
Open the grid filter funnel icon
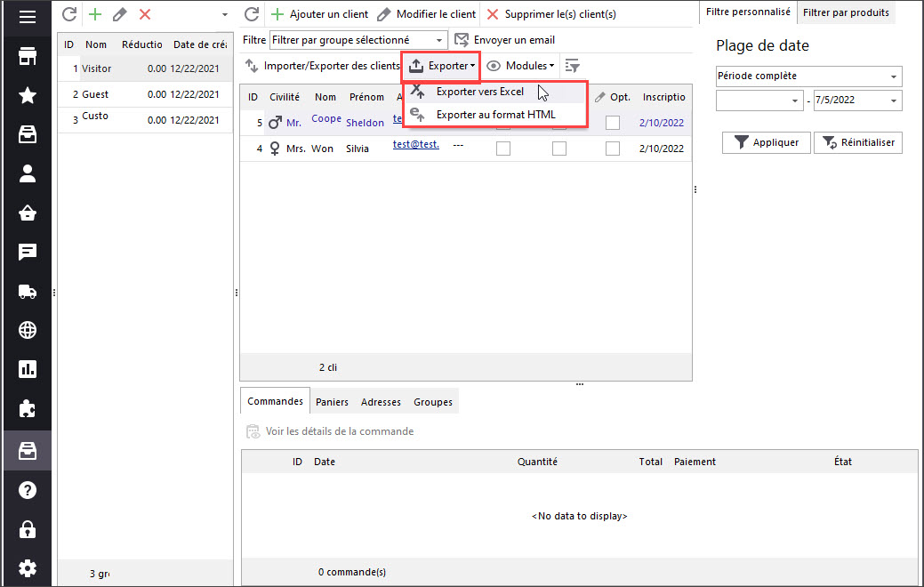pyautogui.click(x=572, y=66)
